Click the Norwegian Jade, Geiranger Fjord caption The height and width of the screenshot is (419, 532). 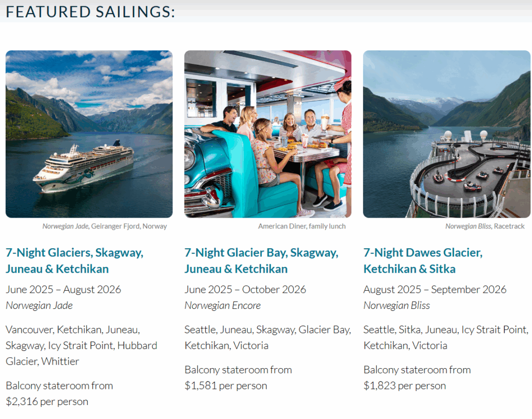(104, 226)
